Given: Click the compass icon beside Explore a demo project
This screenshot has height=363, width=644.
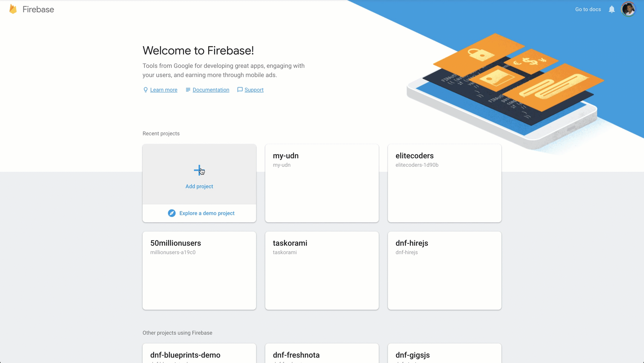Looking at the screenshot, I should click(172, 213).
